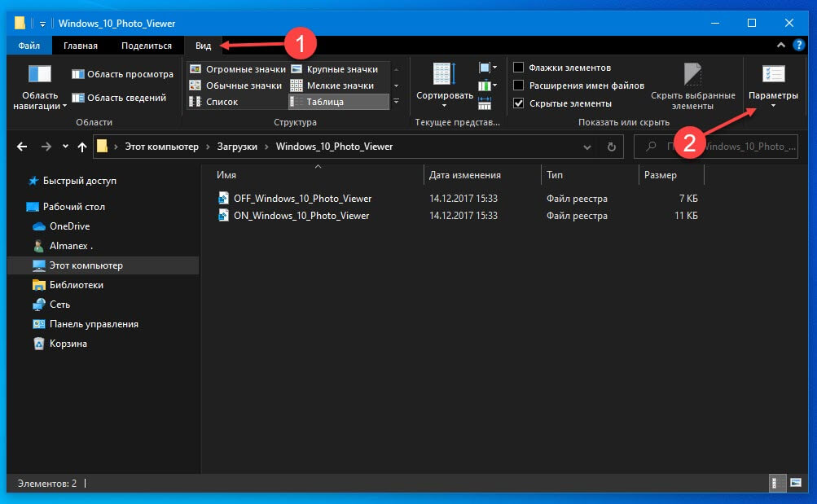
Task: Open Quick Access Toolbar customize dropdown
Action: point(42,24)
